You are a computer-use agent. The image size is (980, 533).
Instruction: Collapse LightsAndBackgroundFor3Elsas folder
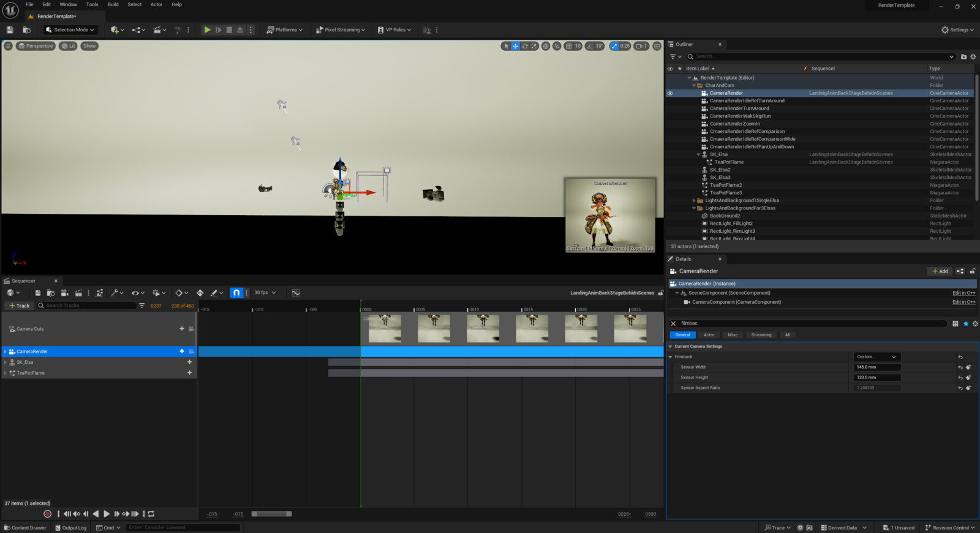tap(694, 208)
